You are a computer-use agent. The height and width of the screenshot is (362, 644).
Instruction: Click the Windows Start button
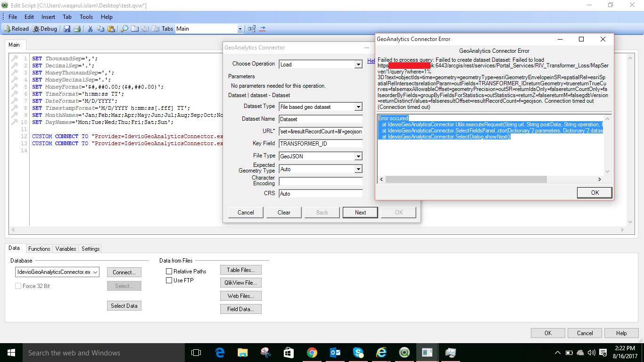pos(11,353)
